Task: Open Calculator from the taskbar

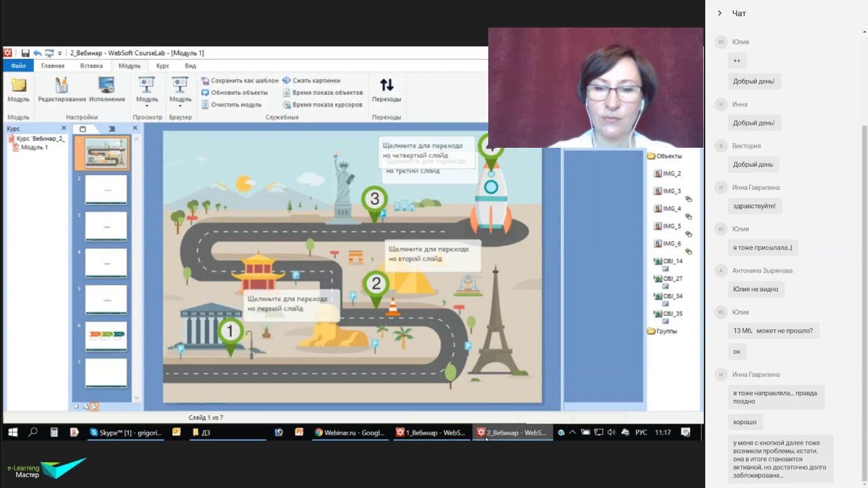Action: coord(54,432)
